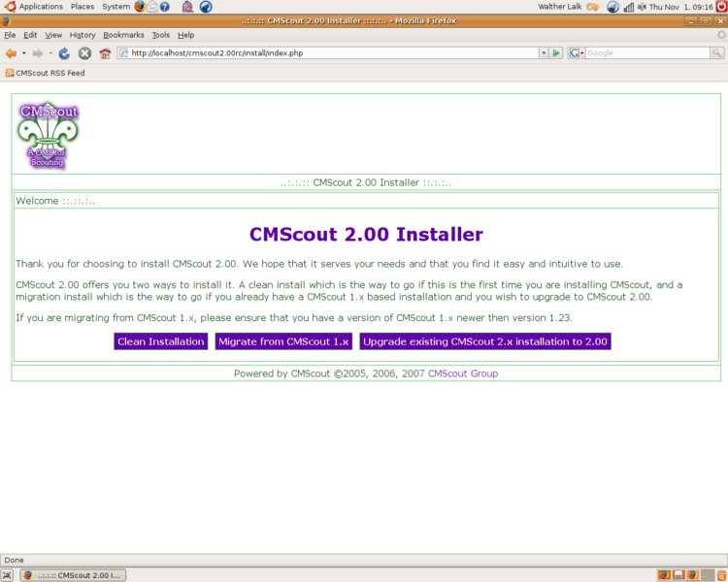Click the purple house launcher in the panel
Image resolution: width=728 pixels, height=582 pixels.
[187, 7]
